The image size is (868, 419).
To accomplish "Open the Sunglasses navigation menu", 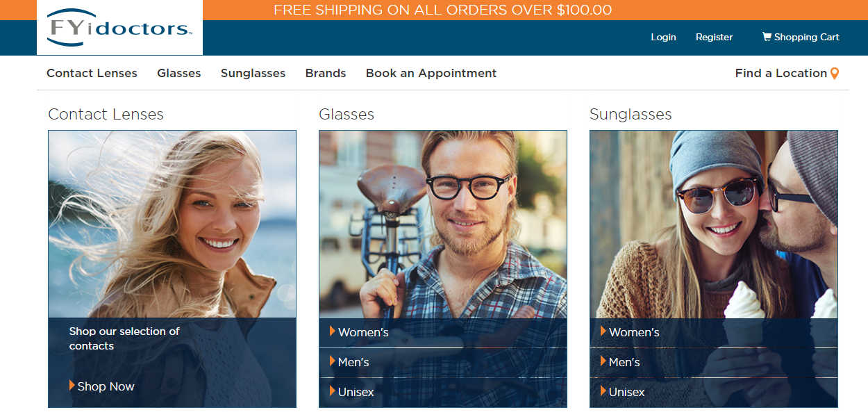I will click(253, 73).
